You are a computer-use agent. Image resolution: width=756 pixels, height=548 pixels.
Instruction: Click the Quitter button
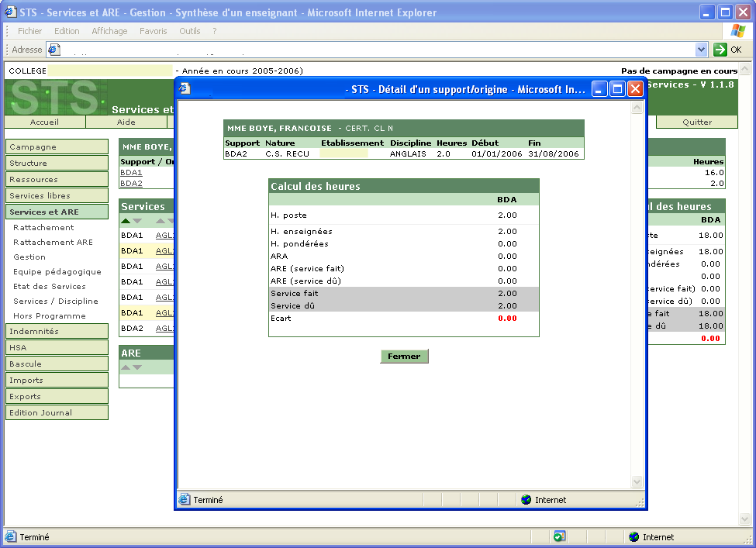pos(697,122)
